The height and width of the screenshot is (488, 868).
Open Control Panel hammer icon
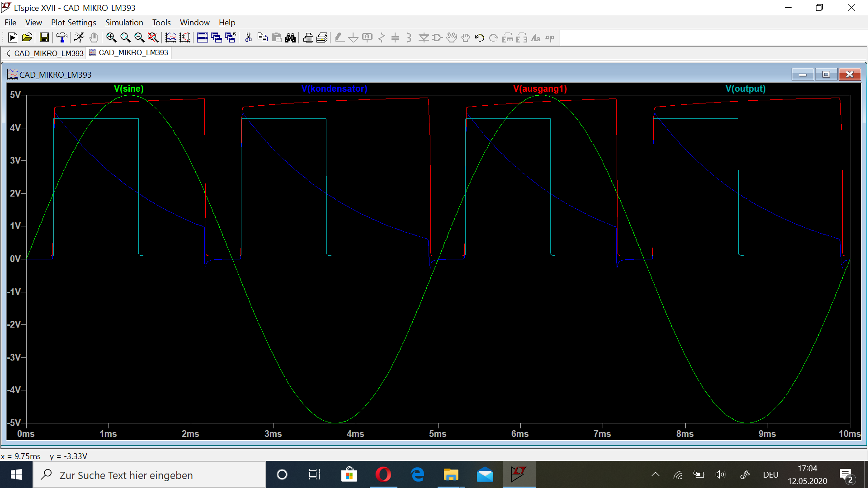[62, 38]
